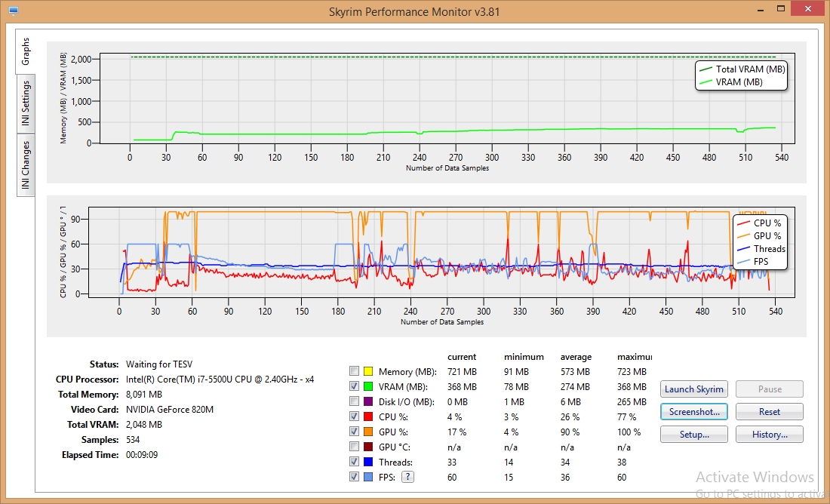Enable the Memory (MB) checkbox
Image resolution: width=830 pixels, height=504 pixels.
tap(353, 371)
